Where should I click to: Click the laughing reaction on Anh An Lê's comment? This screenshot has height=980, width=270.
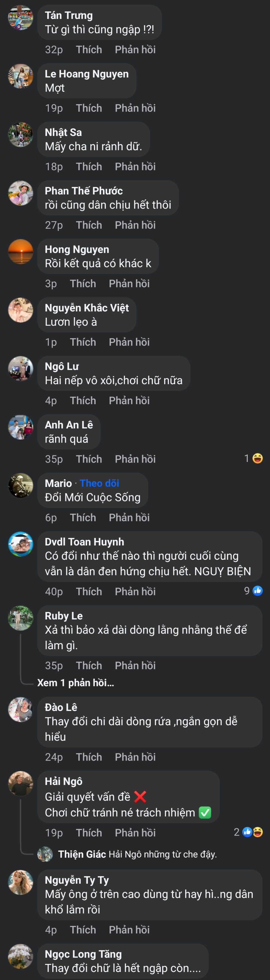pyautogui.click(x=257, y=459)
